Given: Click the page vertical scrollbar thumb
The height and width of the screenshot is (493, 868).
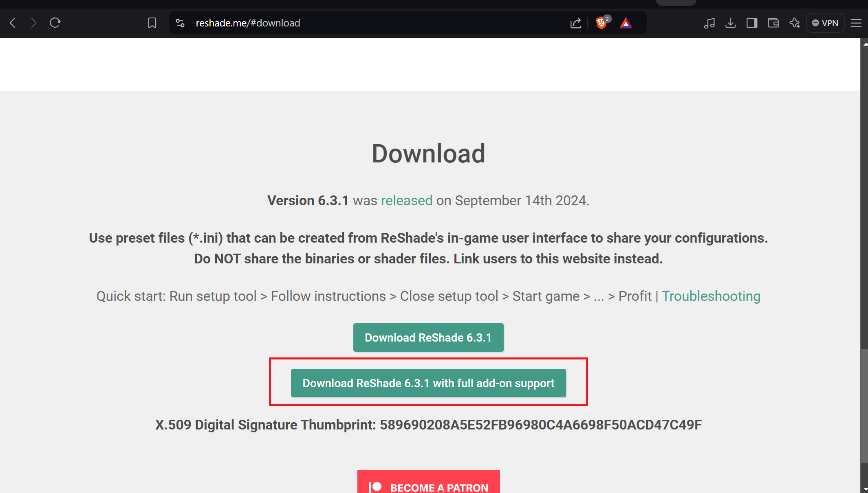Looking at the screenshot, I should click(x=864, y=406).
